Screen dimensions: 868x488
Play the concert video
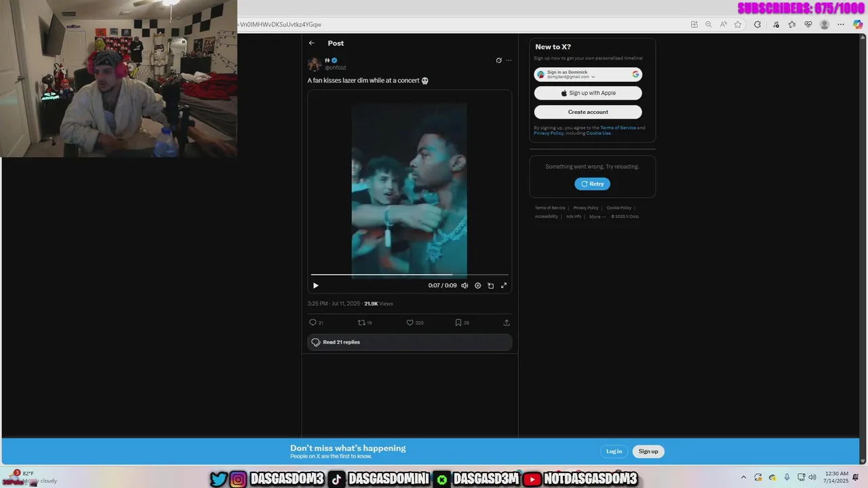tap(315, 285)
